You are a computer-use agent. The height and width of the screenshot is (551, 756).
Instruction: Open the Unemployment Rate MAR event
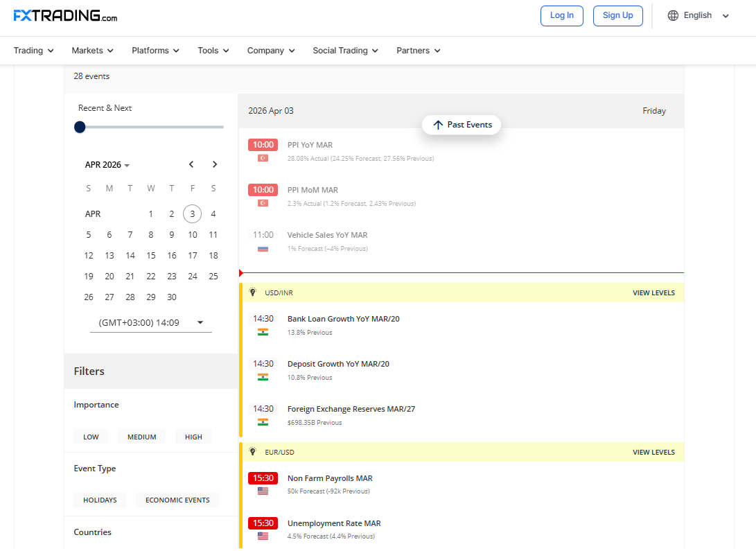point(334,523)
